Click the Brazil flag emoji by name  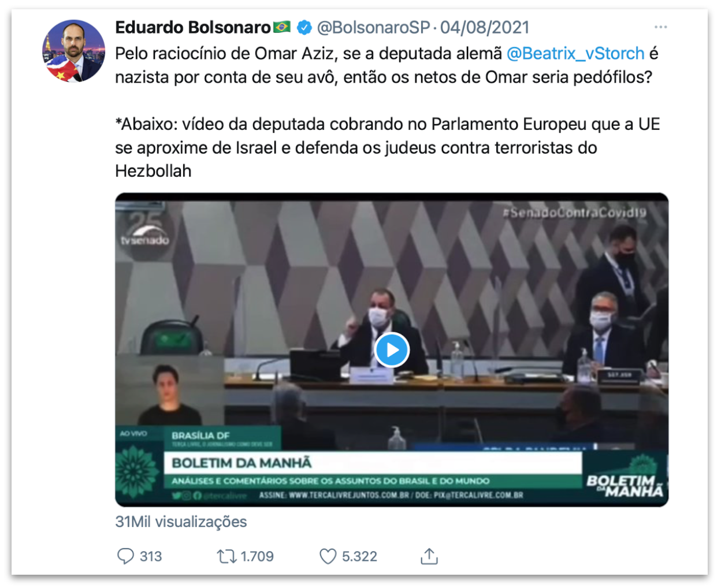click(x=282, y=27)
